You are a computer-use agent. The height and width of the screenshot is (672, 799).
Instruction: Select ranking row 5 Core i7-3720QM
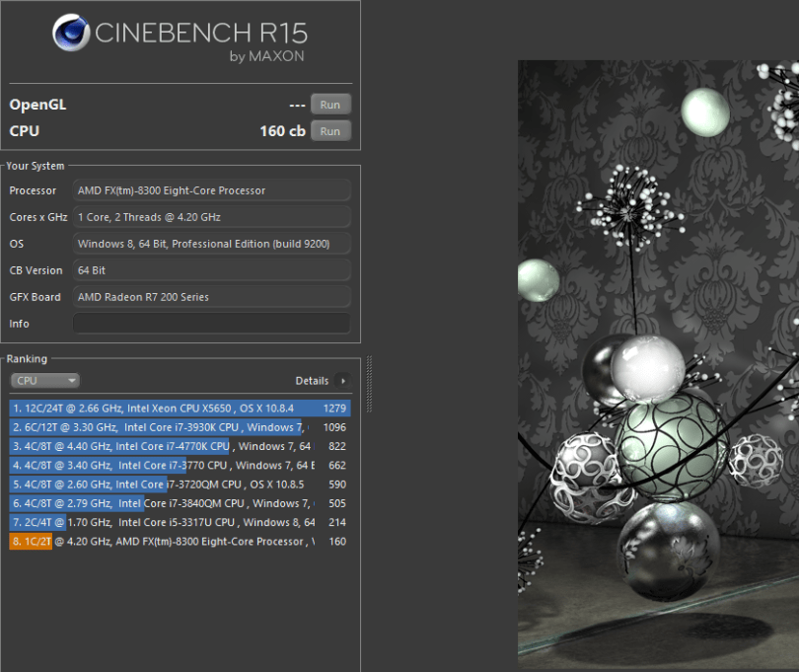click(180, 485)
